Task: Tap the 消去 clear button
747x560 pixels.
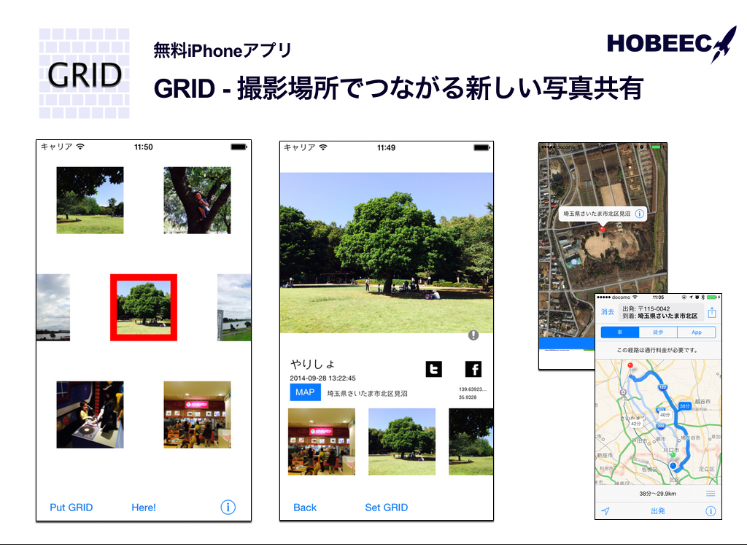Action: tap(608, 312)
